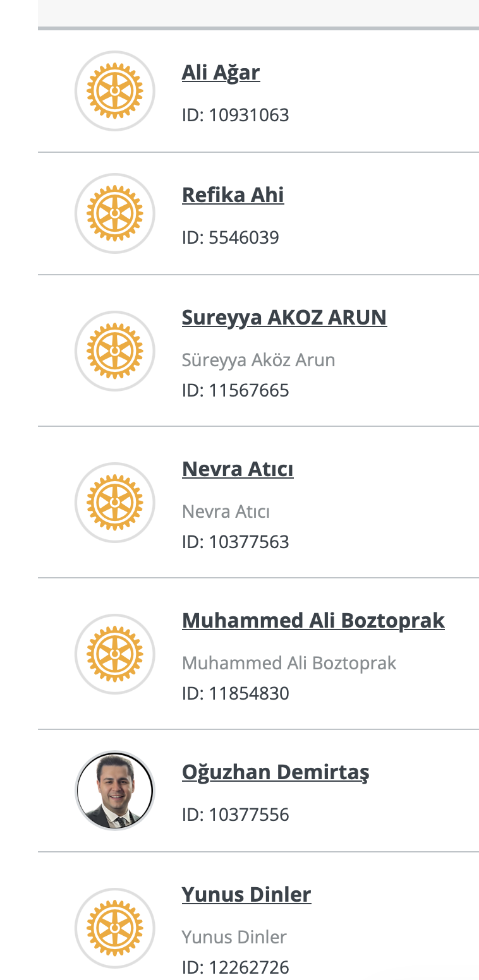Click the Rotary wheel icon beside Nevra Atıcı
The width and height of the screenshot is (479, 980).
[x=114, y=503]
